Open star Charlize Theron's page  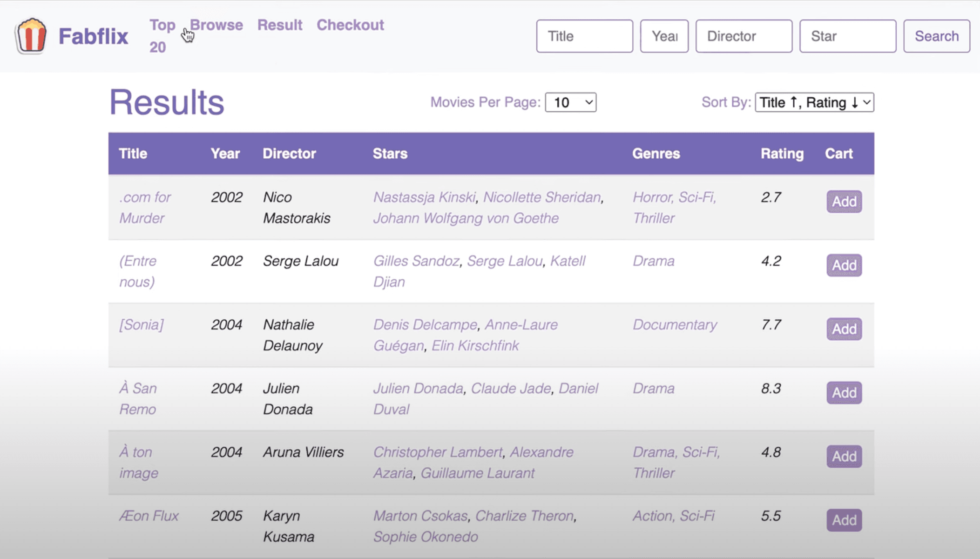tap(524, 516)
